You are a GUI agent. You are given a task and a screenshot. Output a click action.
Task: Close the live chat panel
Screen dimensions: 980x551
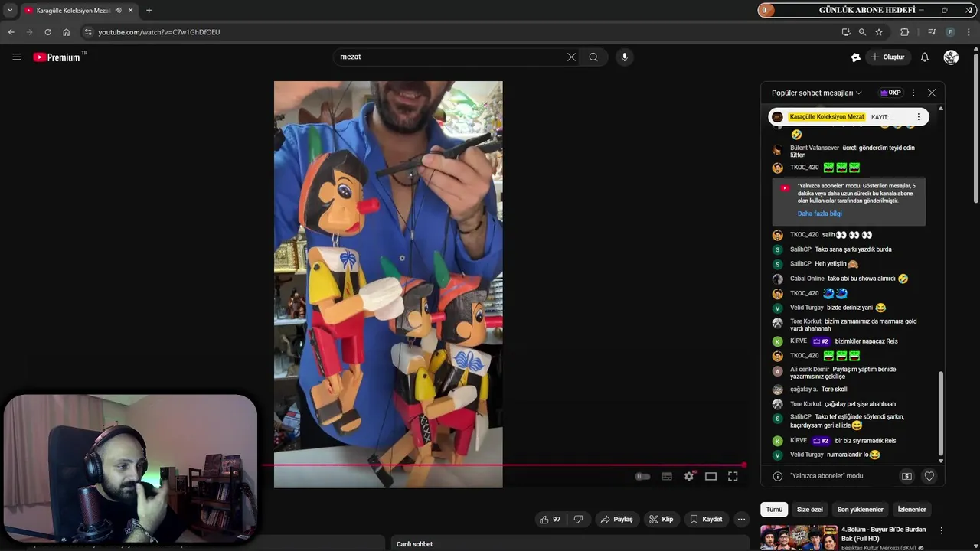click(932, 93)
